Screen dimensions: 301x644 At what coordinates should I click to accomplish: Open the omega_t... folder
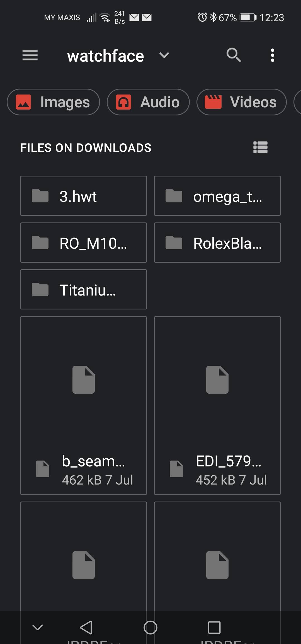coord(217,196)
